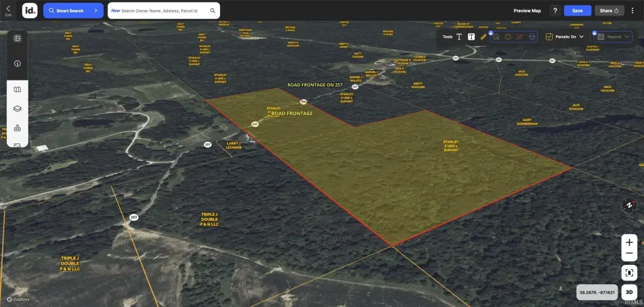Select the plain text label tool
The height and width of the screenshot is (307, 644).
[459, 36]
